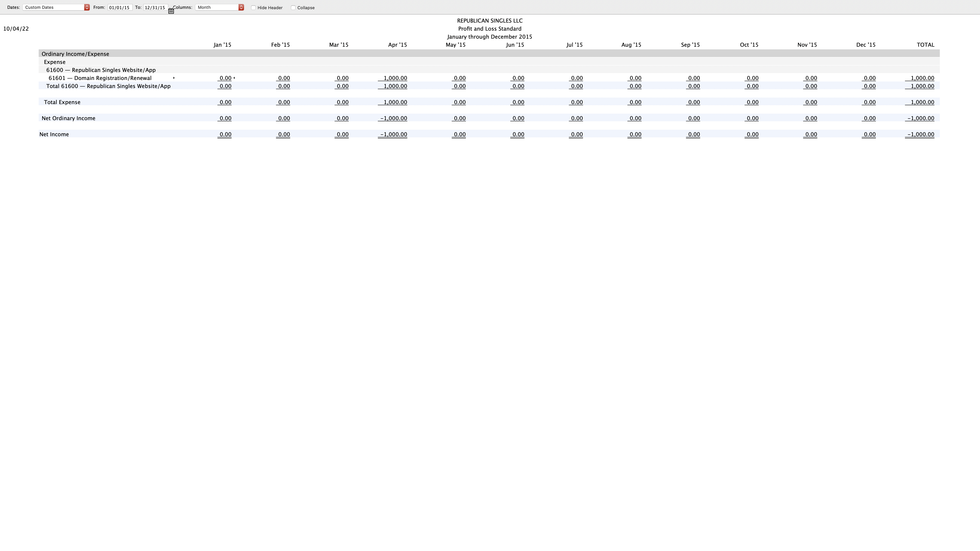Click the To date field 12/31/15
980x551 pixels.
tap(155, 8)
